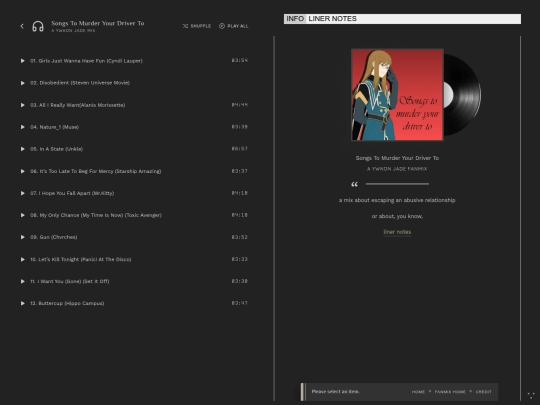
Task: Play track 01 Girls Just Wanna Have Fun
Action: pyautogui.click(x=22, y=61)
